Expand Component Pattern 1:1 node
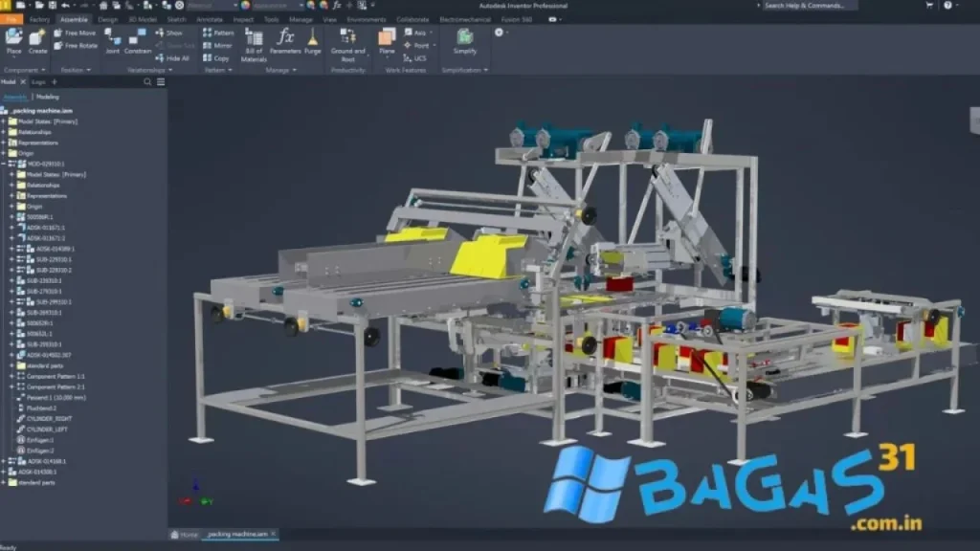Image resolution: width=980 pixels, height=551 pixels. pos(11,376)
